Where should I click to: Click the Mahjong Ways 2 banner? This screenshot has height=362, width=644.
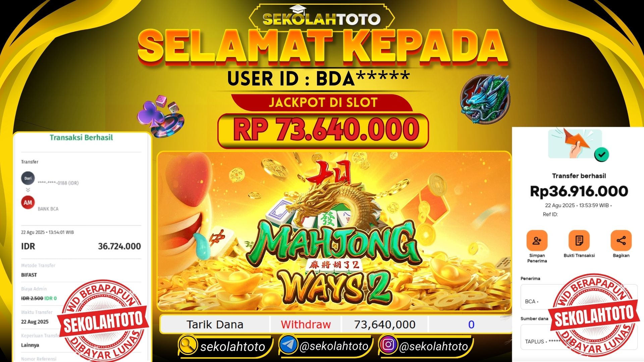pyautogui.click(x=334, y=231)
